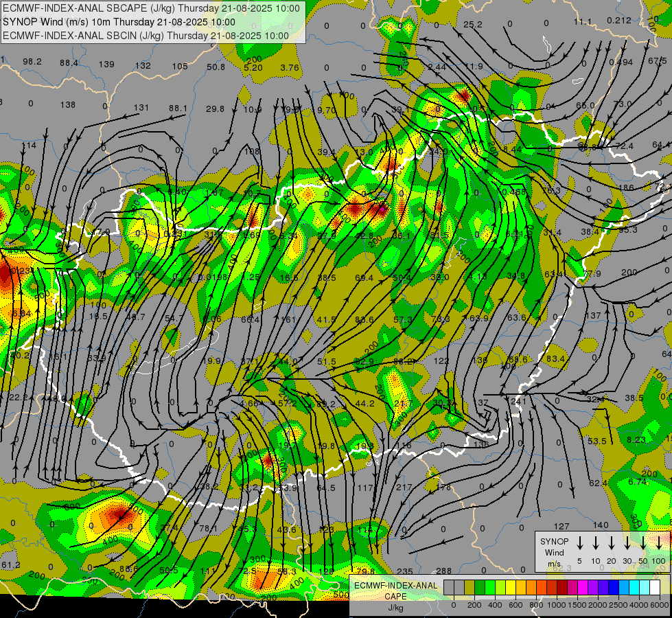Click the 50 m/s wind arrow in legend
The height and width of the screenshot is (618, 672).
pos(643,542)
